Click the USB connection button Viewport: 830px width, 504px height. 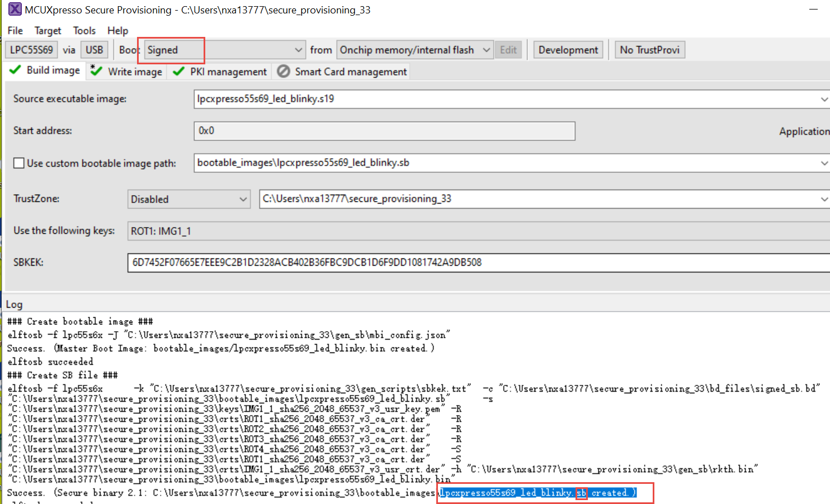pos(94,49)
